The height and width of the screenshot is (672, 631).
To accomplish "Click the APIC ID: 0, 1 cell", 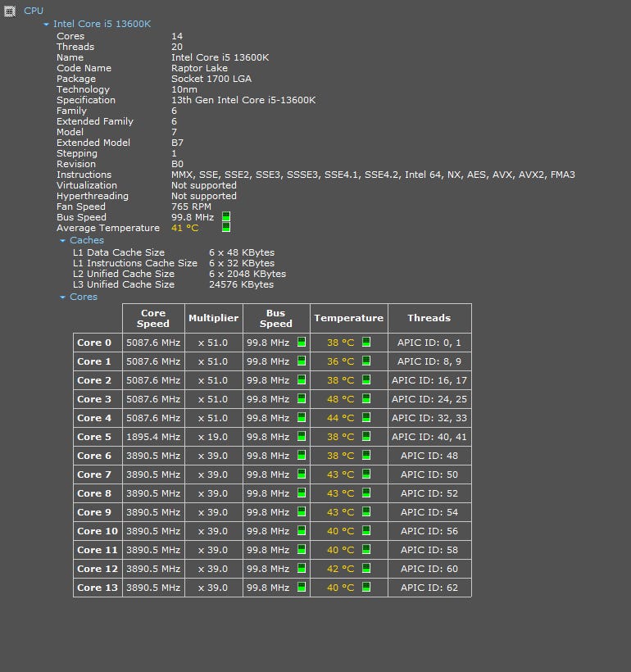I will [429, 343].
